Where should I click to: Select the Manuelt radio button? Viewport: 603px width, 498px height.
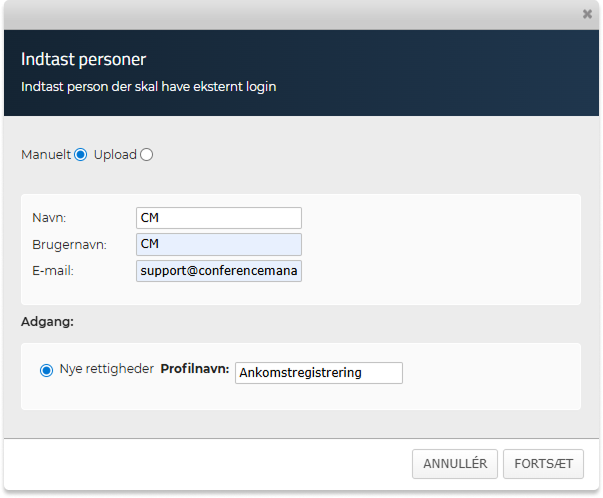pos(81,155)
